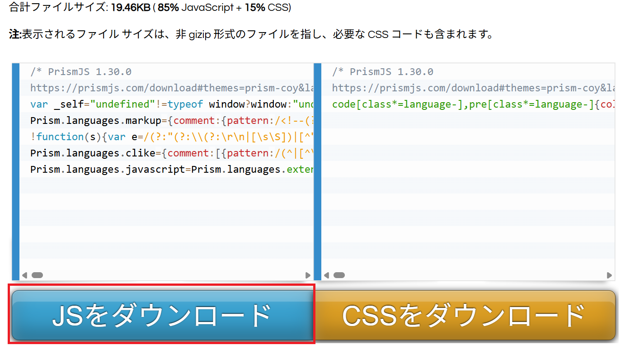644x345 pixels.
Task: Click the '!function(s)' code line
Action: (x=171, y=137)
